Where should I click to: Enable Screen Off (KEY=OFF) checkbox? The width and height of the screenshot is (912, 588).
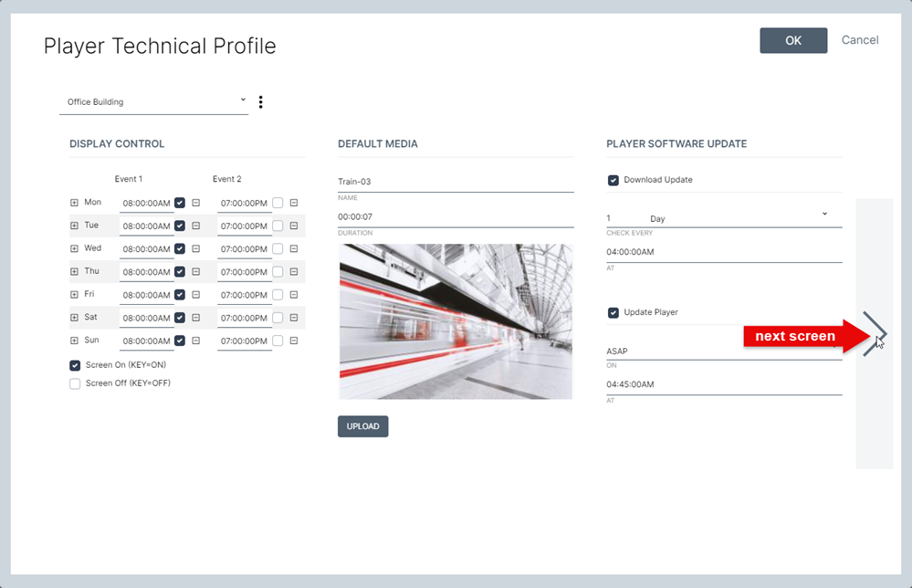(x=75, y=383)
